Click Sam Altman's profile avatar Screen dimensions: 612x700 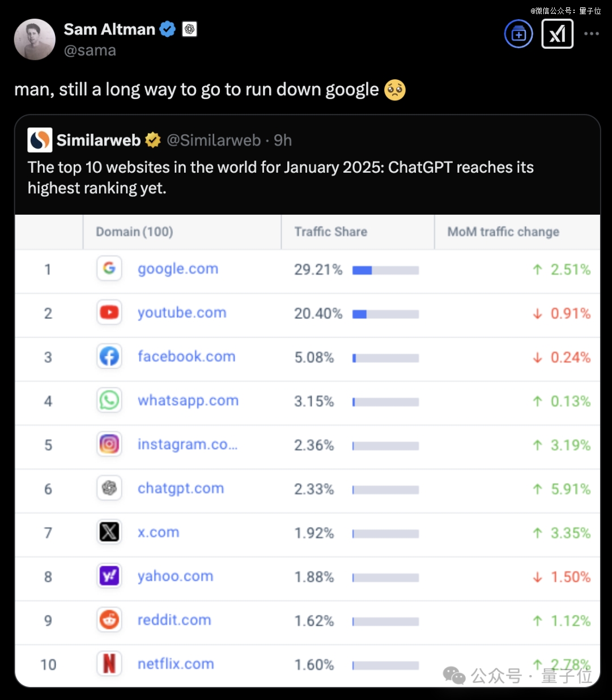[35, 40]
